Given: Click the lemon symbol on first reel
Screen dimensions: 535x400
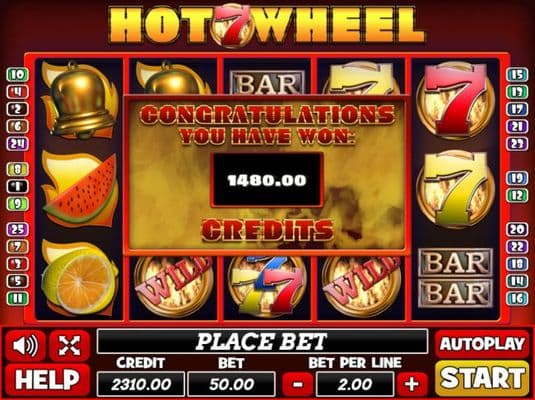Looking at the screenshot, I should (x=80, y=277).
